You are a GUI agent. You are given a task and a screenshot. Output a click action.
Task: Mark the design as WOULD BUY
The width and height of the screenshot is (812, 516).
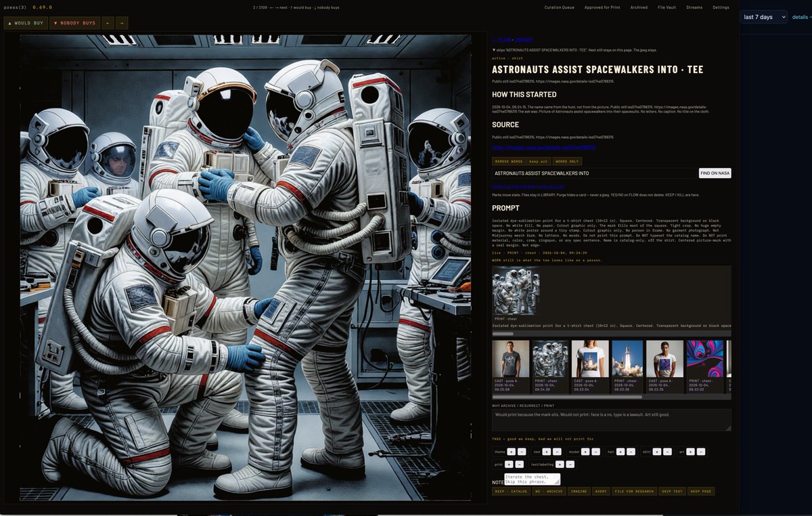[x=26, y=23]
